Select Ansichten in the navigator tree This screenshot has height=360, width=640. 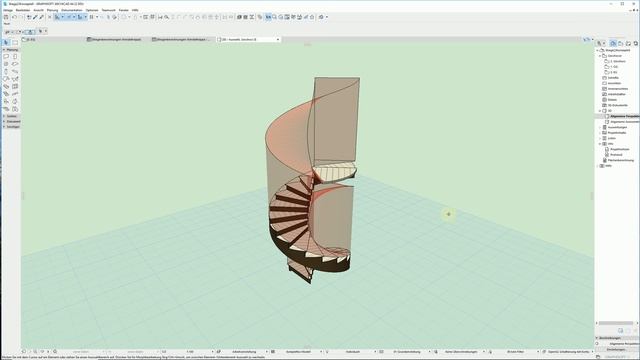coord(614,83)
